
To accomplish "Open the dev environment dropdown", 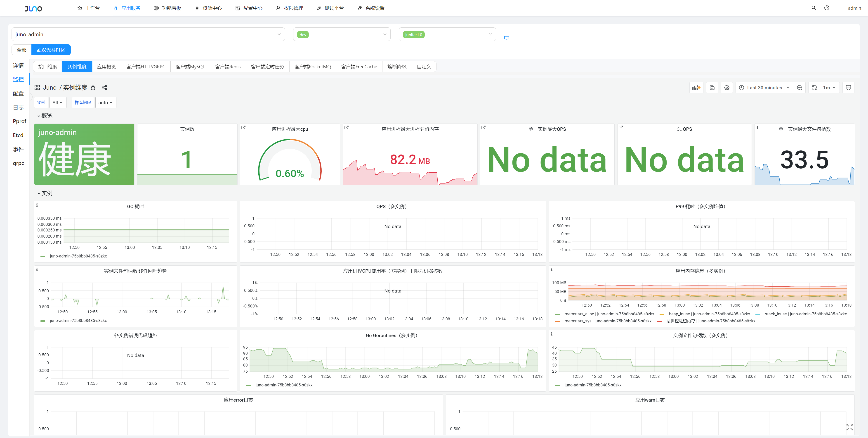I will 342,34.
